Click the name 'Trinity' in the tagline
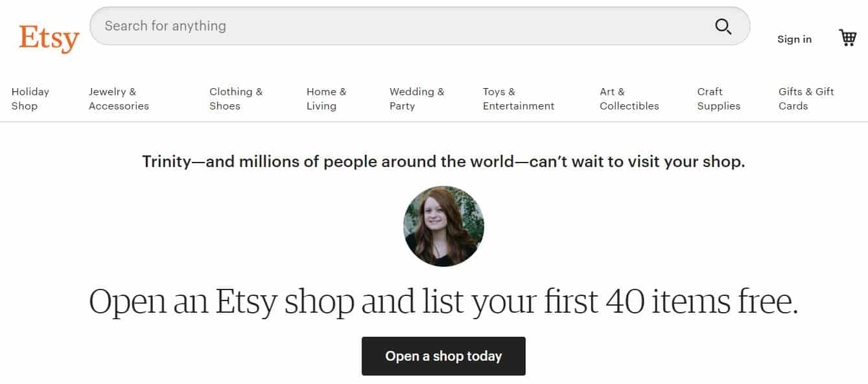This screenshot has height=384, width=868. (165, 161)
